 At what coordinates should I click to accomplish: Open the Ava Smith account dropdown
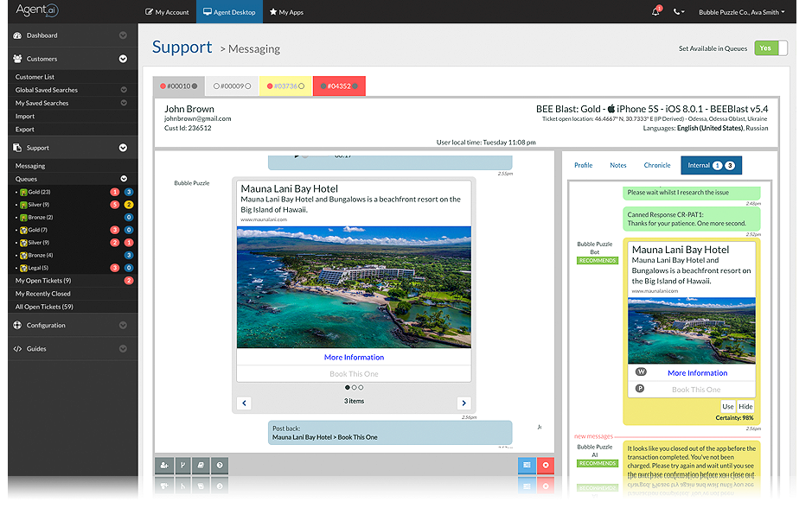tap(742, 12)
